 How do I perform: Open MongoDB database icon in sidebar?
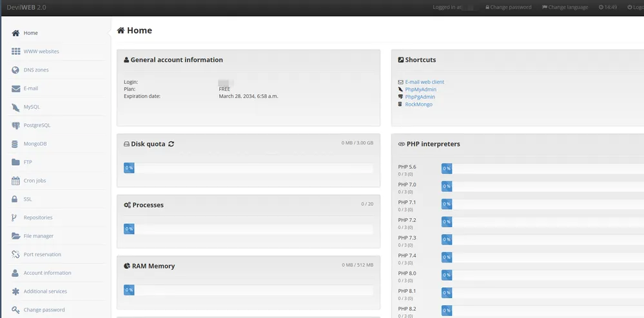pos(15,144)
